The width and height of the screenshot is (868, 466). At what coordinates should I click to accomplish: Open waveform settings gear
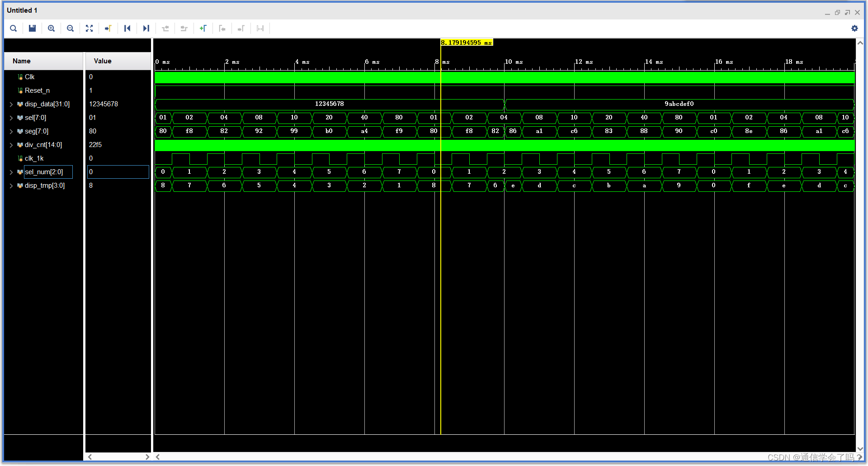[x=854, y=29]
